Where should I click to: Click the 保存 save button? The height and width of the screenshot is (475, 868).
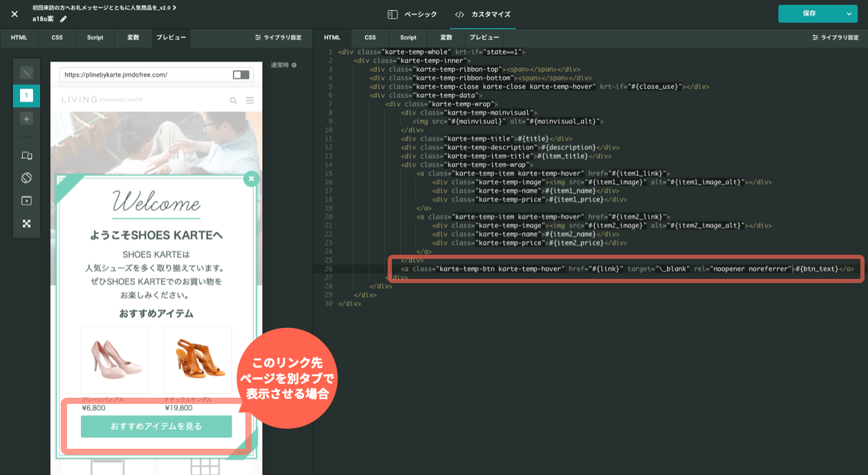(809, 14)
